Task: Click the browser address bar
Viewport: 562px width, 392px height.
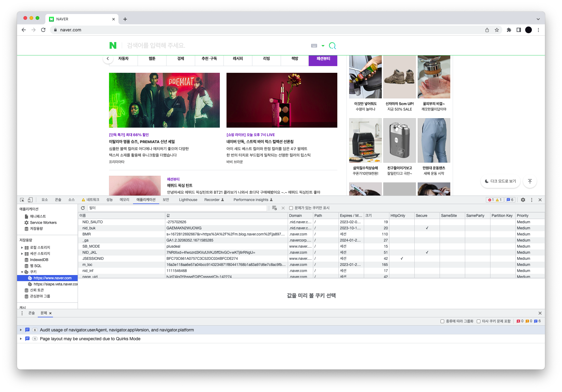Action: (268, 30)
